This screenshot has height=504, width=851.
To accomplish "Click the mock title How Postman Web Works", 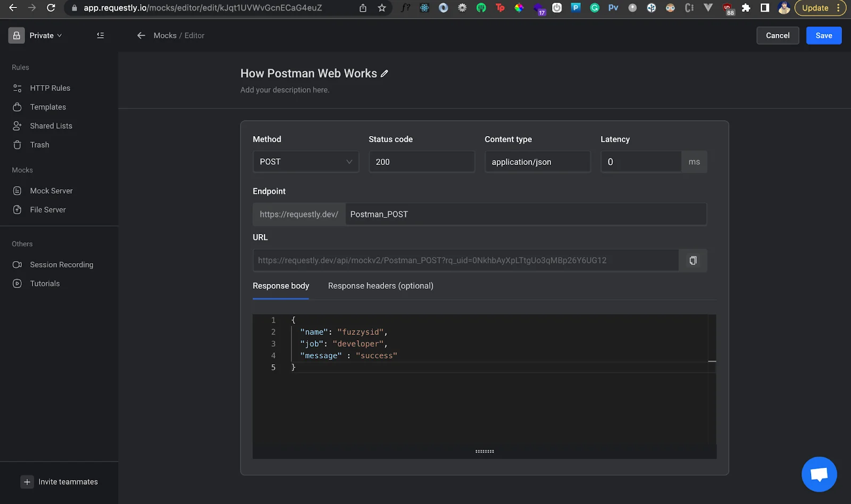I will (x=308, y=73).
